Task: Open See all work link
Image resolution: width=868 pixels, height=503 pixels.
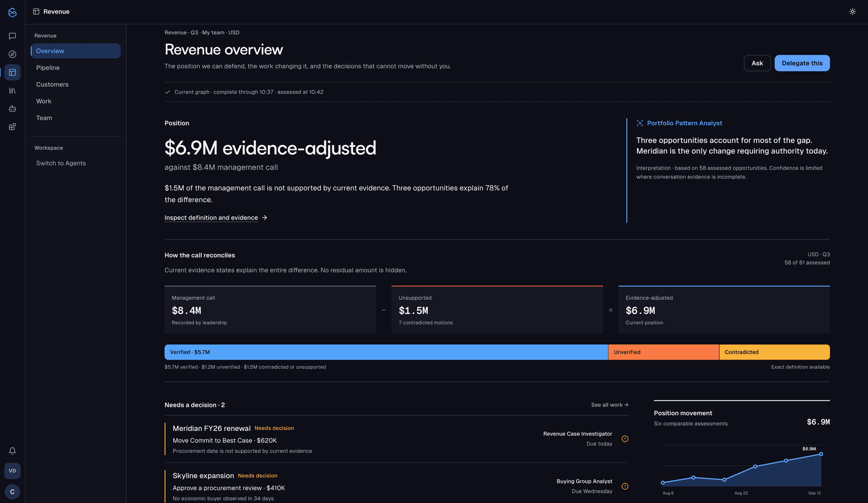Action: point(609,405)
